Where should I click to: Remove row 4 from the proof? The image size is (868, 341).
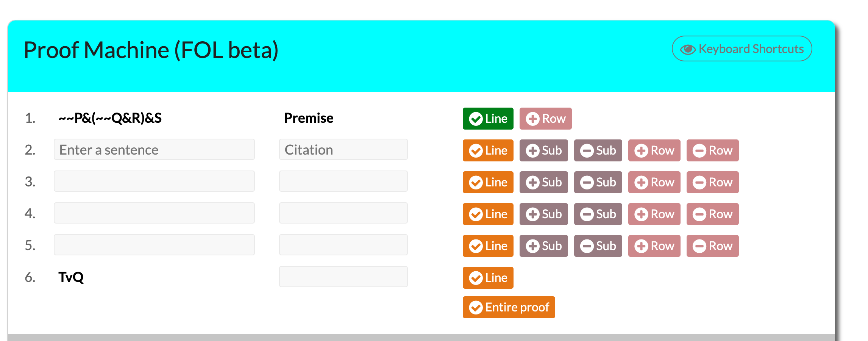(x=712, y=214)
